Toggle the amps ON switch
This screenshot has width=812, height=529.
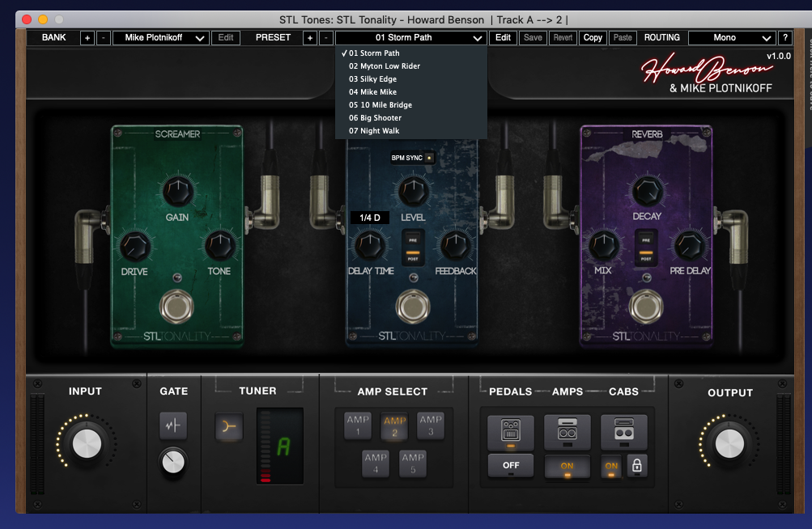pos(567,466)
